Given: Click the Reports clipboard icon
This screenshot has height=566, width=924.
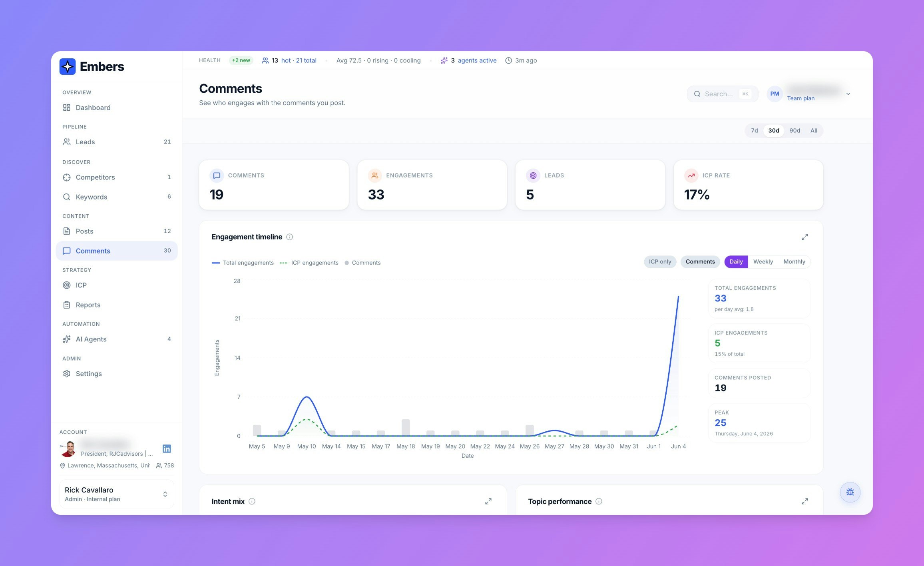Looking at the screenshot, I should click(x=67, y=305).
